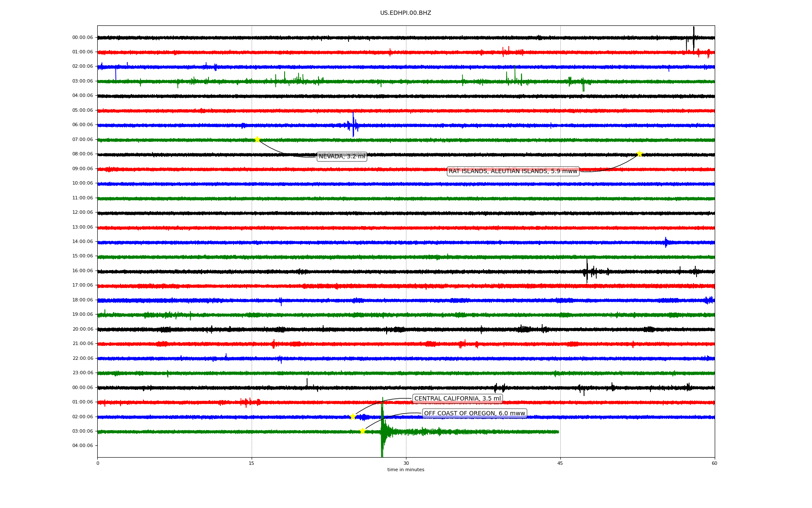The height and width of the screenshot is (508, 812).
Task: Click the Rat Islands star marker
Action: [x=639, y=154]
